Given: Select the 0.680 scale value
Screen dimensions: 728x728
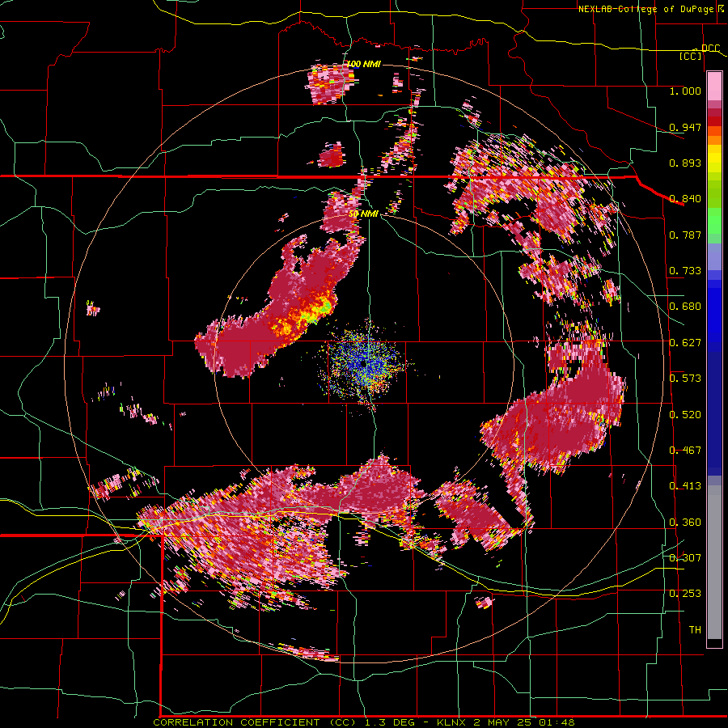Looking at the screenshot, I should pos(685,307).
